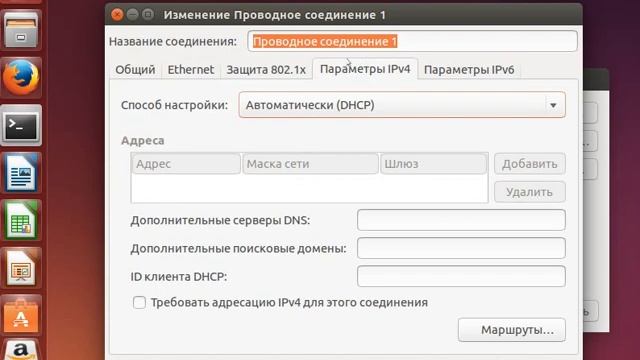The image size is (640, 360).
Task: Click the 'Добавить' address button
Action: coord(530,164)
